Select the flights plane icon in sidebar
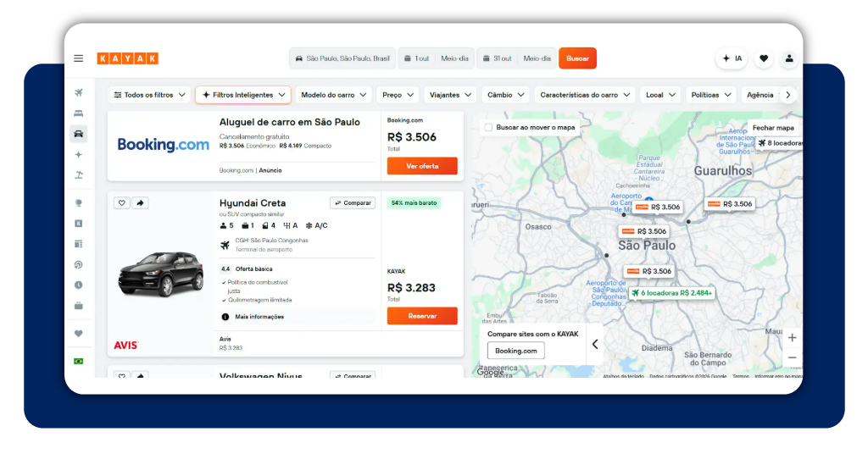The image size is (868, 454). (79, 92)
